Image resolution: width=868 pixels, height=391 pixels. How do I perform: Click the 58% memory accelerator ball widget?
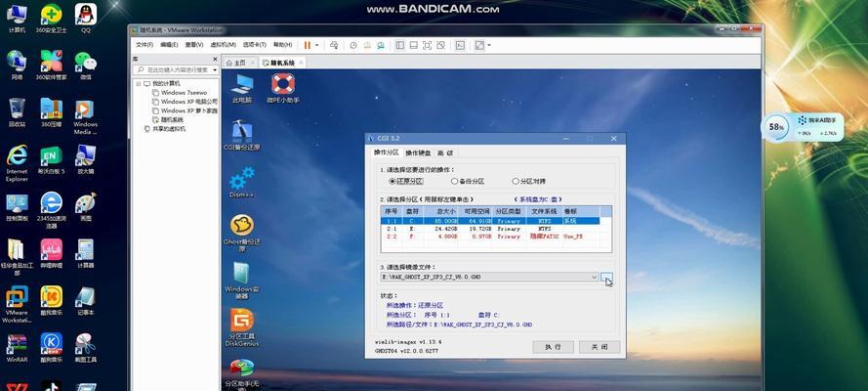[x=776, y=127]
